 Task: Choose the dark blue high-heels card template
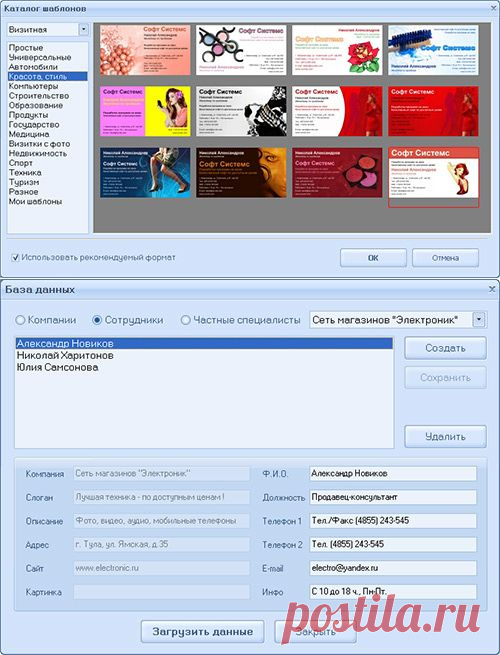coord(145,173)
